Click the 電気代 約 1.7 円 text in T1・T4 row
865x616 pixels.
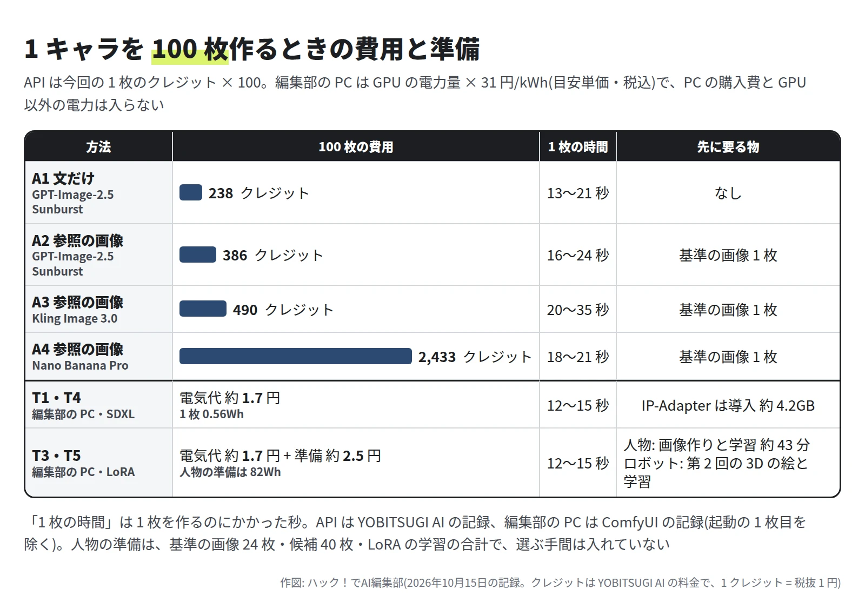click(x=230, y=398)
